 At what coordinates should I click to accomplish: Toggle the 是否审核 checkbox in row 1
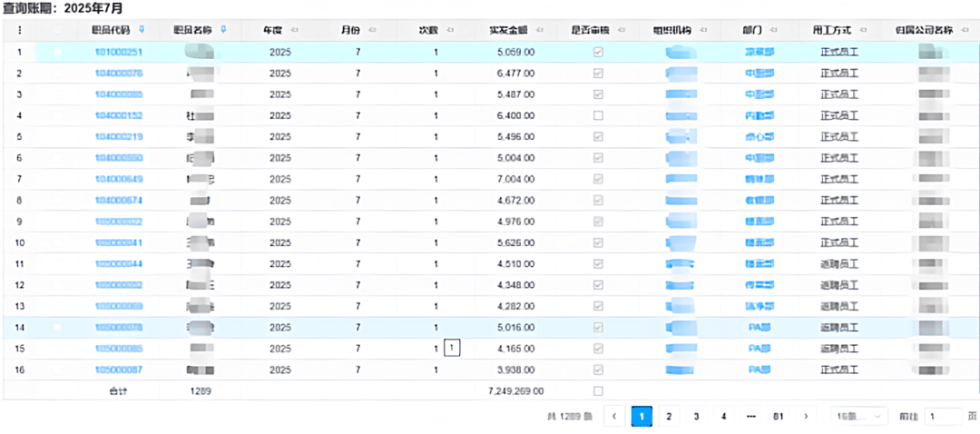(598, 52)
